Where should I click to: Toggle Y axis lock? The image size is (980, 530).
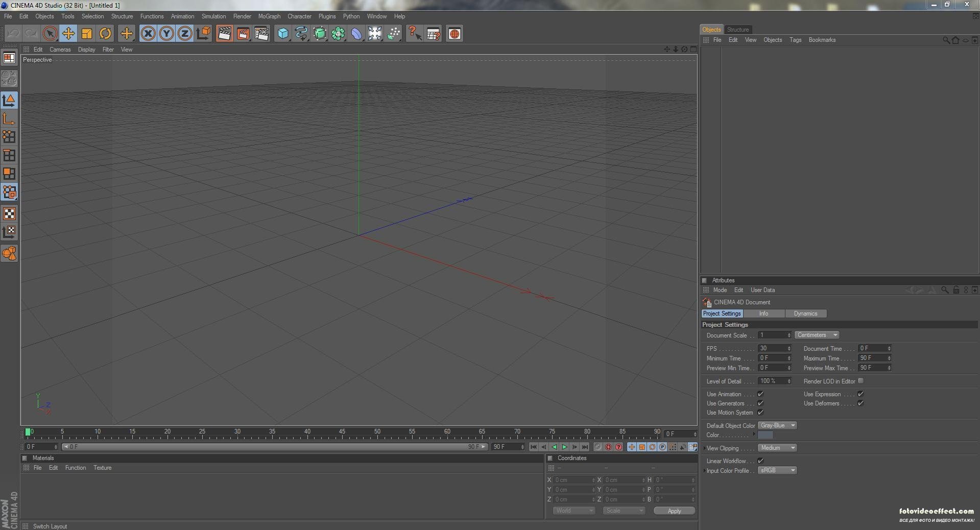click(x=166, y=34)
